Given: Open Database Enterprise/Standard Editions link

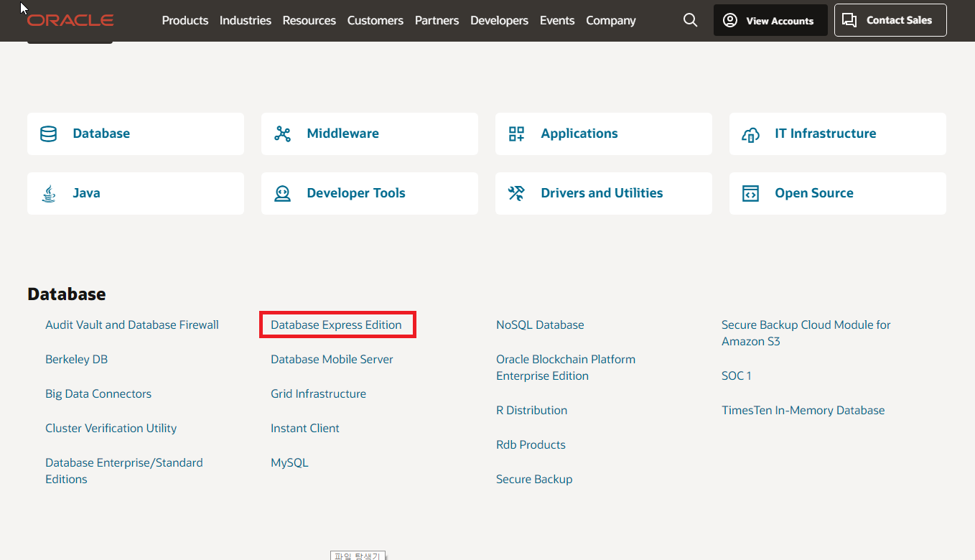Looking at the screenshot, I should [124, 471].
